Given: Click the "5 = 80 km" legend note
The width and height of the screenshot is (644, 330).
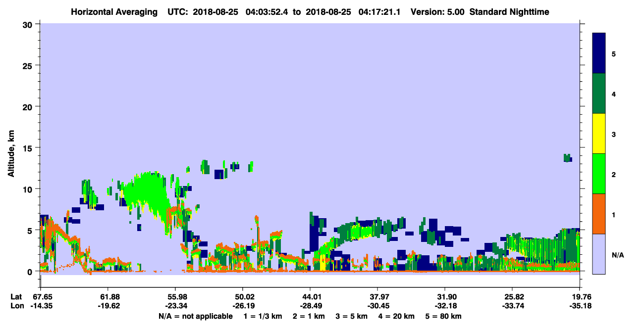Looking at the screenshot, I should 443,316.
